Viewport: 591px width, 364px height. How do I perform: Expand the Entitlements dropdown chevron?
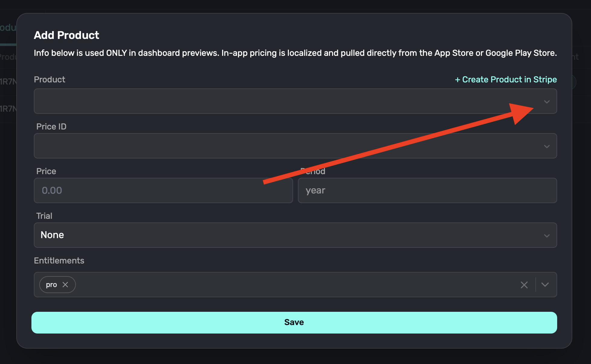545,285
